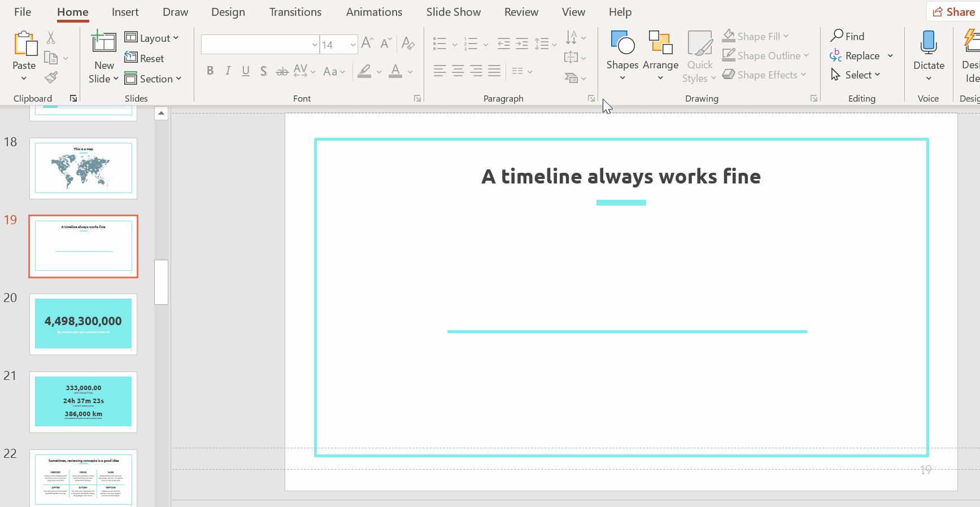Toggle Bold formatting
This screenshot has height=507, width=980.
pos(210,71)
